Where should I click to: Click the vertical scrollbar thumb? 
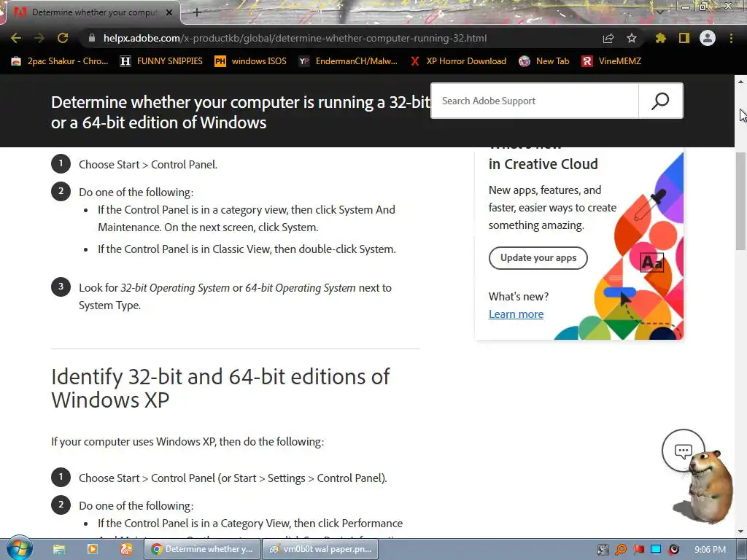741,201
